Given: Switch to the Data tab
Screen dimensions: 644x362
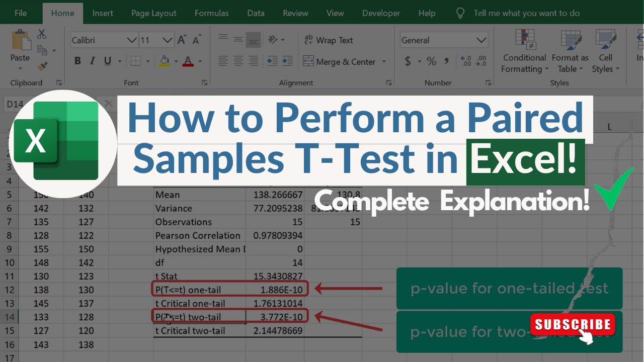Looking at the screenshot, I should point(256,13).
